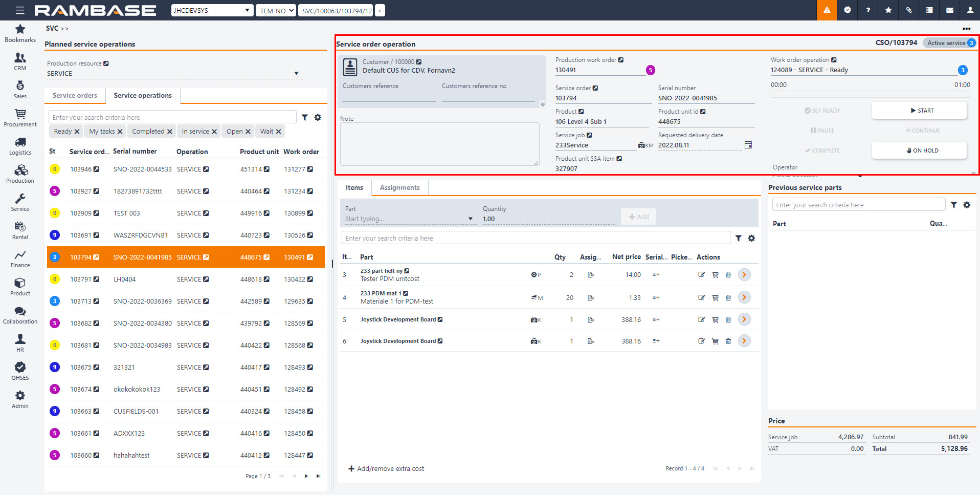
Task: Switch to the Service orders tab
Action: [x=75, y=96]
